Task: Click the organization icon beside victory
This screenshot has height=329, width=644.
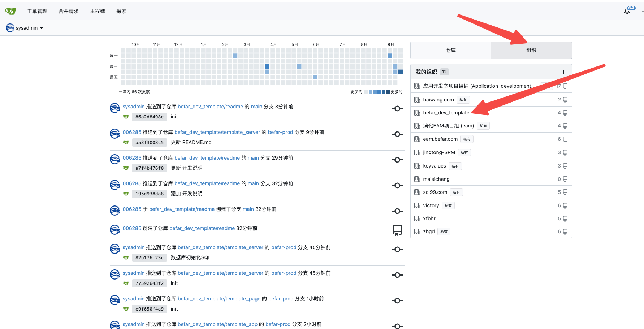Action: (x=417, y=205)
